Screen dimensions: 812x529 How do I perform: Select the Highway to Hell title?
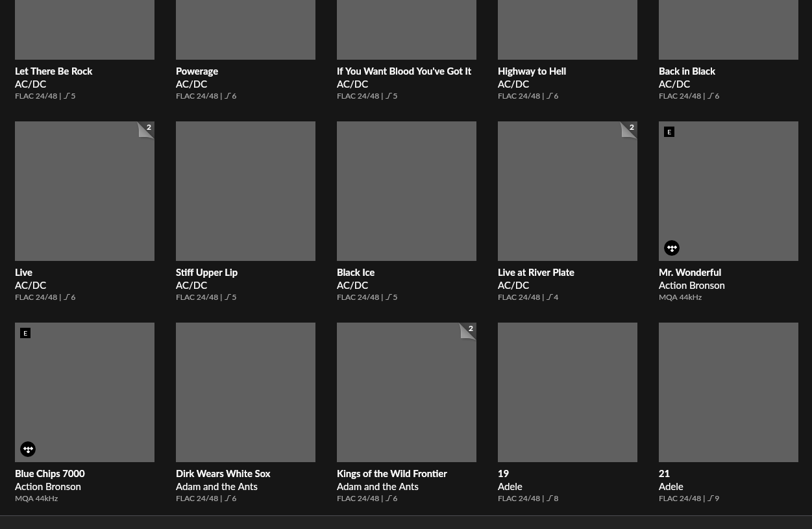[x=532, y=71]
